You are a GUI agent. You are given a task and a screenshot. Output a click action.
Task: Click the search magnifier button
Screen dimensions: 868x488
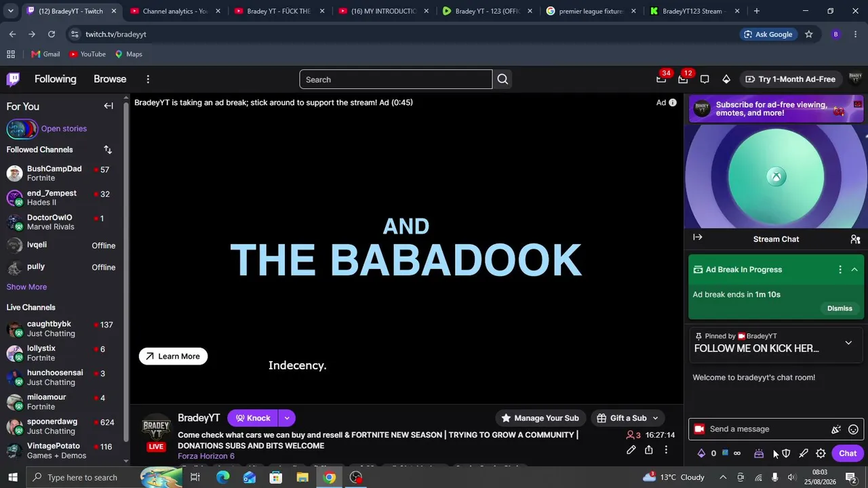coord(502,79)
